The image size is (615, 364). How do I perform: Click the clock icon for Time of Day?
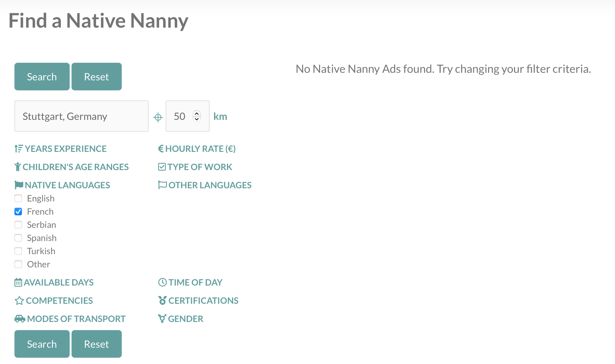[x=162, y=282]
